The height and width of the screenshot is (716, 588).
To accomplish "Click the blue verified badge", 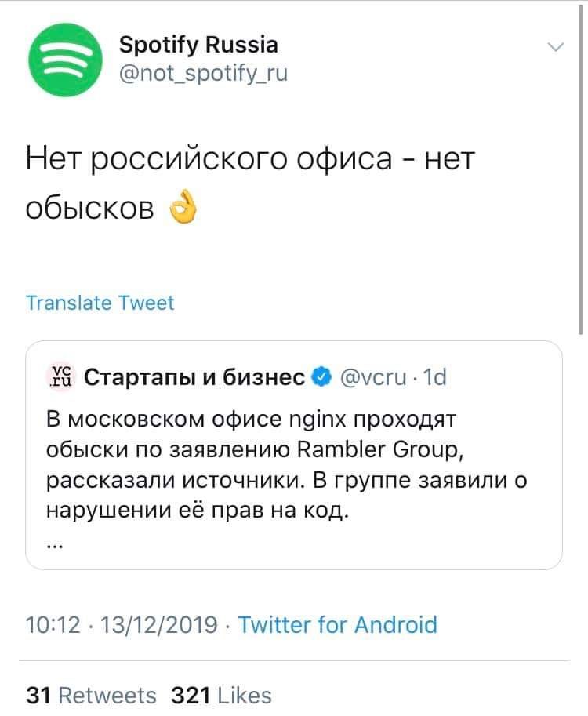I will 321,379.
